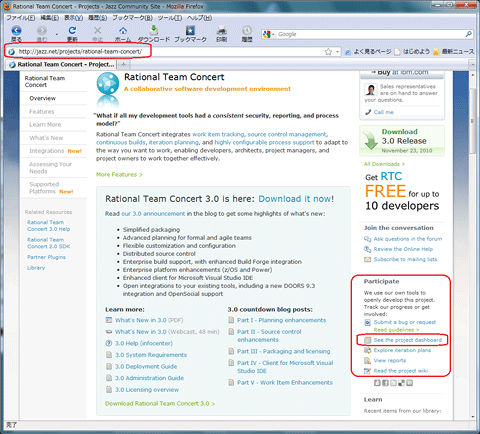Click the Download it now! link

(x=296, y=199)
